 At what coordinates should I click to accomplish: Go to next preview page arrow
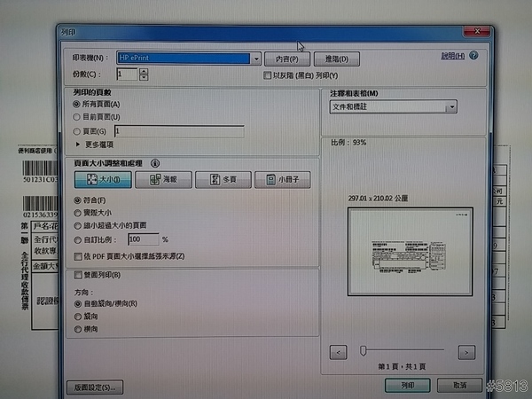466,353
